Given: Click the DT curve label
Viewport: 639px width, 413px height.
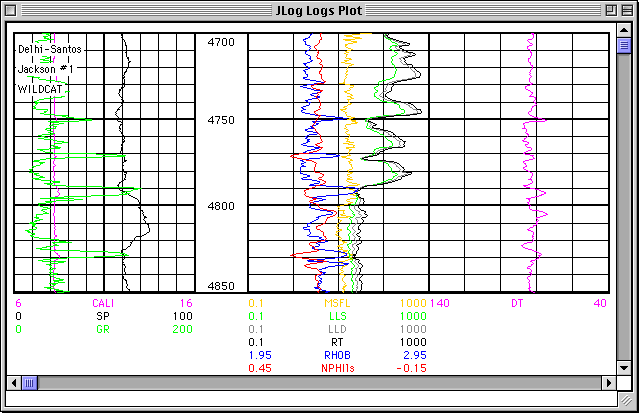Looking at the screenshot, I should [517, 303].
